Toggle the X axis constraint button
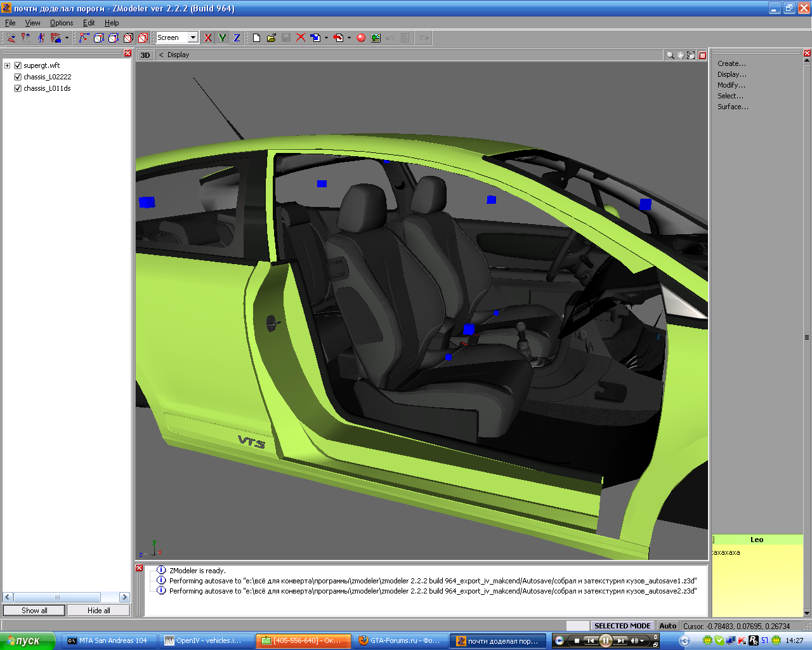812x650 pixels. point(207,38)
